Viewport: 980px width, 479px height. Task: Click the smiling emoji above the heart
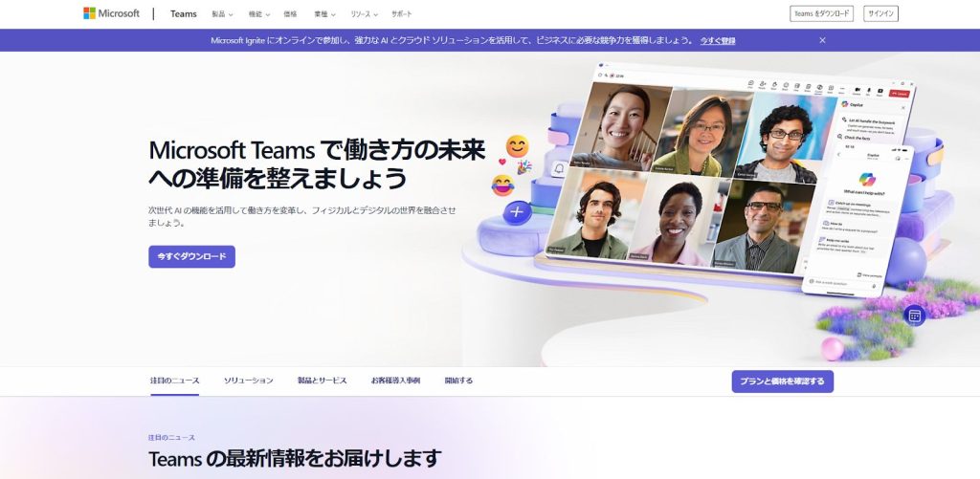(x=517, y=146)
